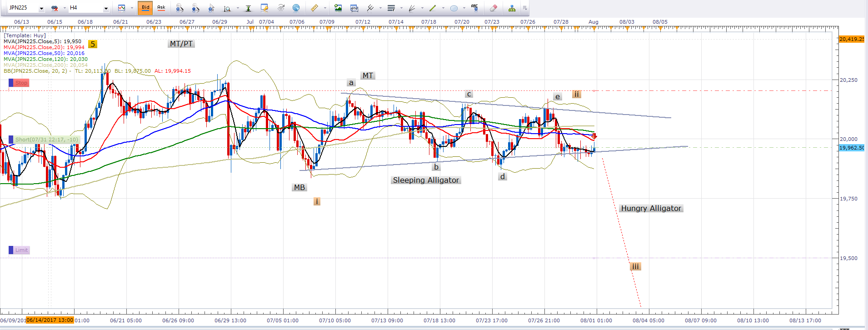This screenshot has width=868, height=330.
Task: Click the add picture icon
Action: coord(338,8)
